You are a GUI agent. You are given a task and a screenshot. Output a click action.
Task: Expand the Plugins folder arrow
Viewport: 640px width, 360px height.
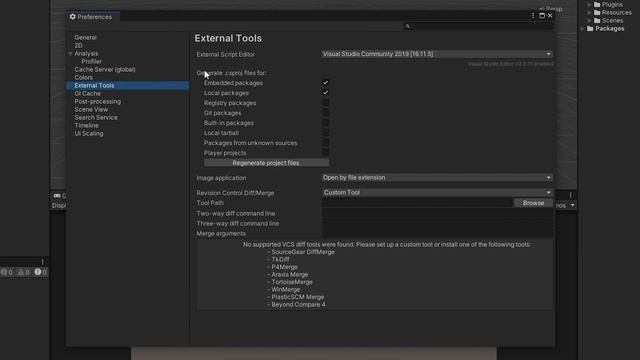[589, 4]
